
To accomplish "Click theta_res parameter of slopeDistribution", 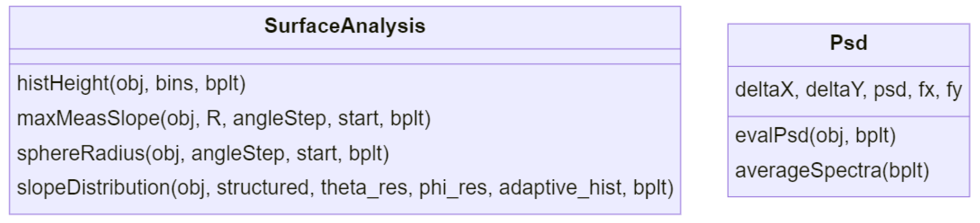I will click(363, 188).
